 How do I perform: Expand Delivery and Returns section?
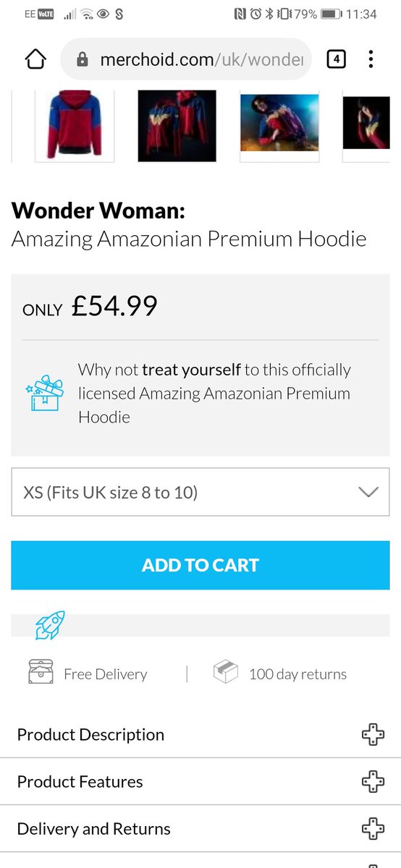pos(200,829)
